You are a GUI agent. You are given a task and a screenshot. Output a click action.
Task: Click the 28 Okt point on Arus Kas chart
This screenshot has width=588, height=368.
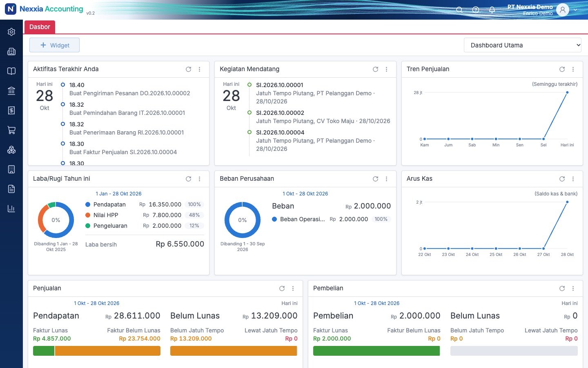(567, 202)
